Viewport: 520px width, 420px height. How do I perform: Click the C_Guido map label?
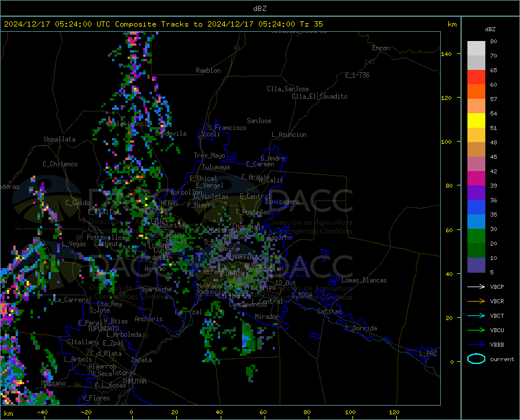[77, 203]
